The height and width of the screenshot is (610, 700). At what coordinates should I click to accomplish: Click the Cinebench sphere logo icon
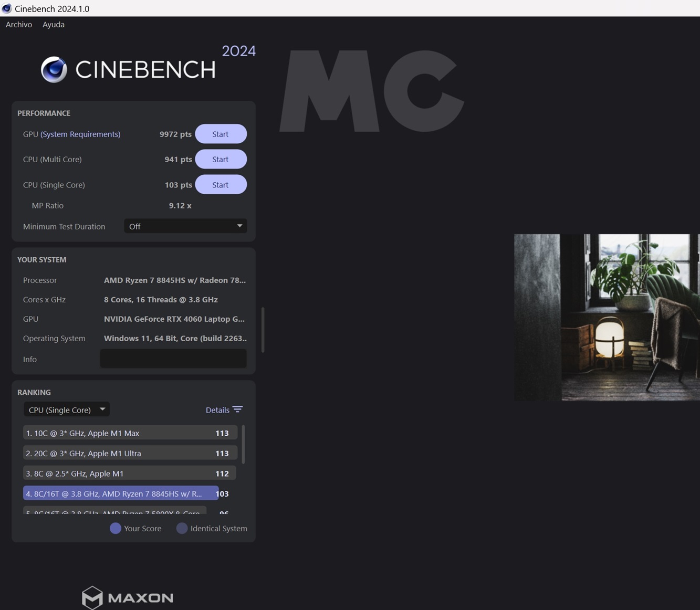click(54, 69)
